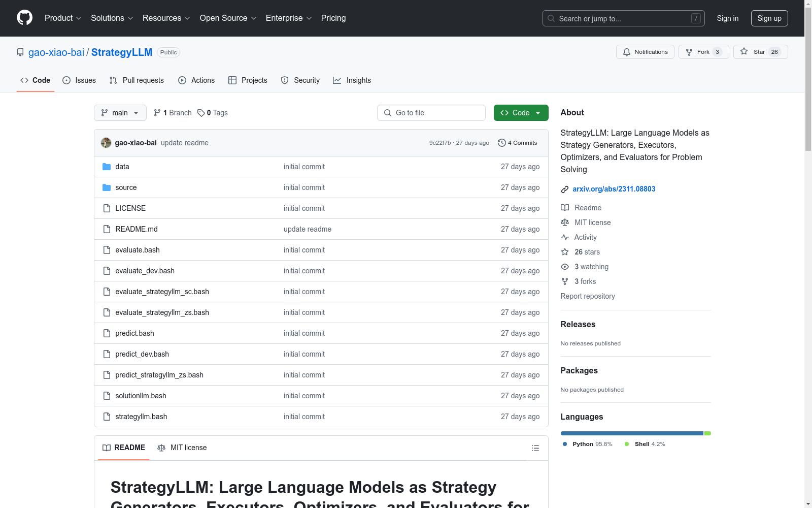Viewport: 812px width, 508px height.
Task: Click the branch icon beside 1 Branch
Action: (x=157, y=113)
